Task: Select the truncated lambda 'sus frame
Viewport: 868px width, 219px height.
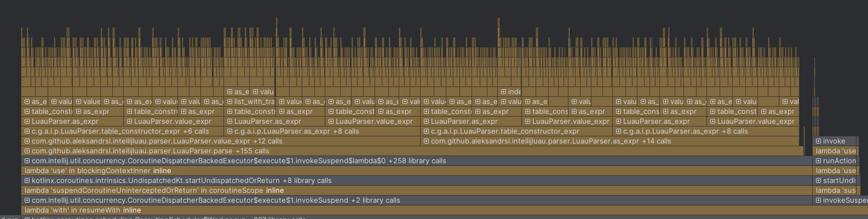Action: coord(835,190)
